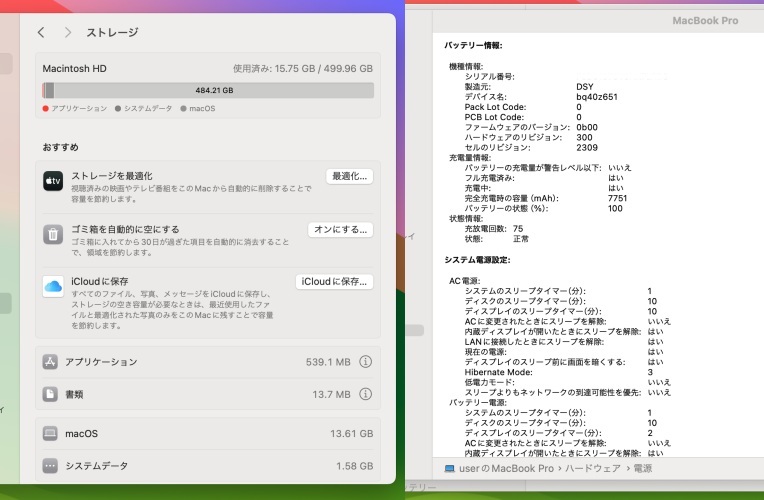The width and height of the screenshot is (764, 500).
Task: Click the macOS legend dot
Action: coord(183,109)
